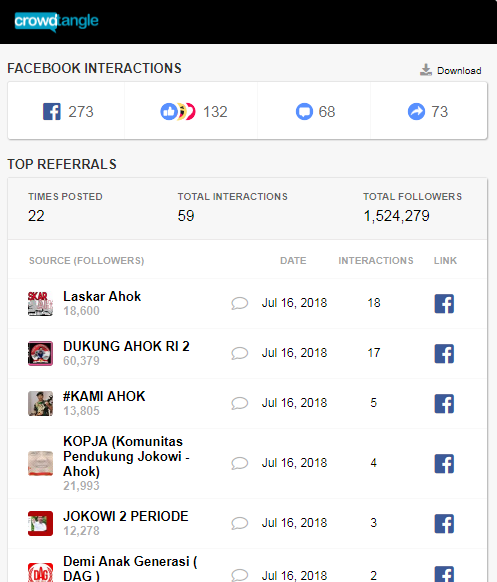The width and height of the screenshot is (497, 582).
Task: Show post comment bubble for Laskar Ahok
Action: pos(239,303)
